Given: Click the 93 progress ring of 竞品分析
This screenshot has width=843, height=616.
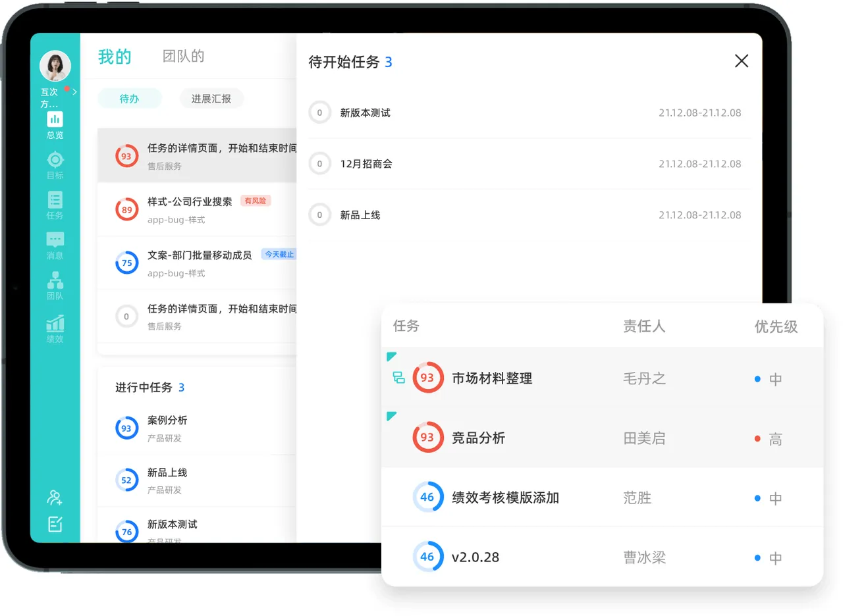Looking at the screenshot, I should pos(428,437).
